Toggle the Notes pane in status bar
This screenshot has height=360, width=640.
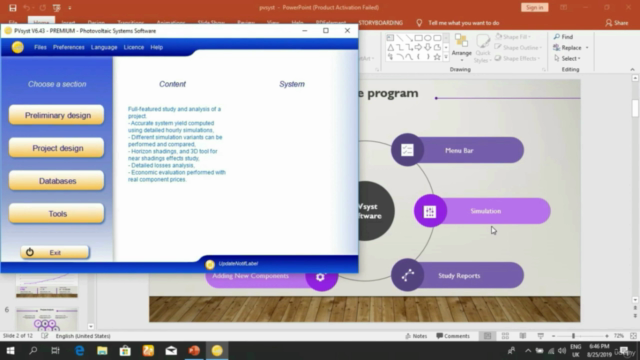tap(416, 336)
